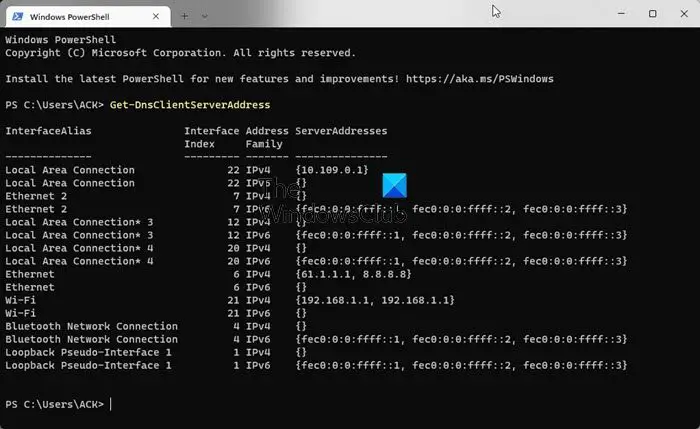The width and height of the screenshot is (700, 429).
Task: Click the {61.1.1.1, 8.8.8.8} address entry
Action: [353, 274]
